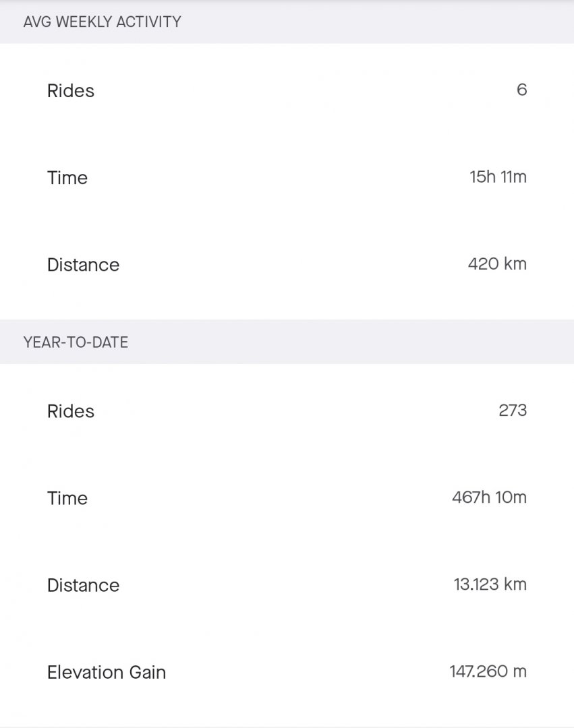
Task: Tap the elevation gain number 147.260
Action: pyautogui.click(x=478, y=671)
